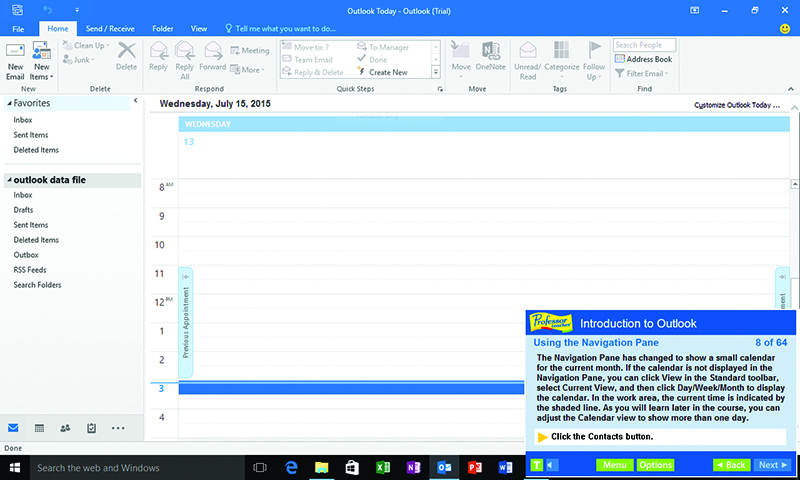
Task: Click the tutorial T button
Action: coord(536,465)
